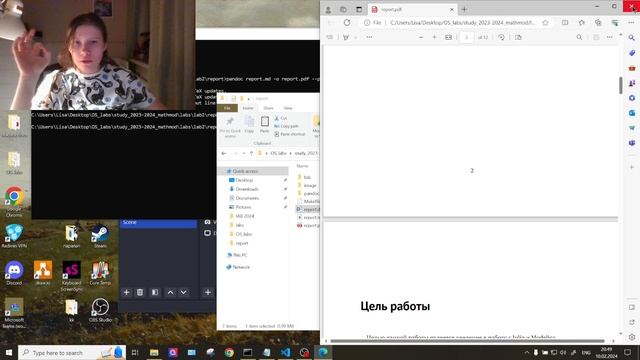Open Edge Favorites hub icon

[582, 23]
